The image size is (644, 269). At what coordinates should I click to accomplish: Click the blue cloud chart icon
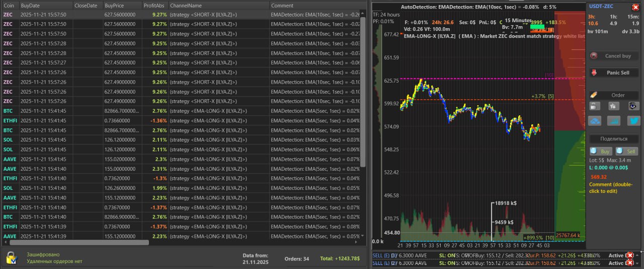coord(594,121)
